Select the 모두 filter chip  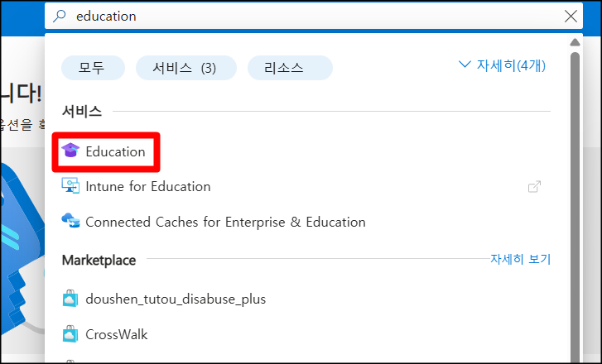click(x=93, y=68)
